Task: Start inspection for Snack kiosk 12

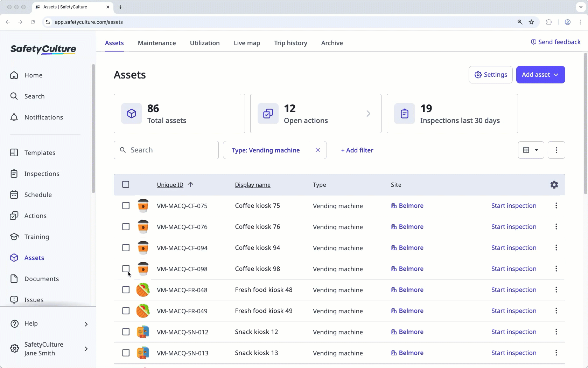Action: click(514, 332)
